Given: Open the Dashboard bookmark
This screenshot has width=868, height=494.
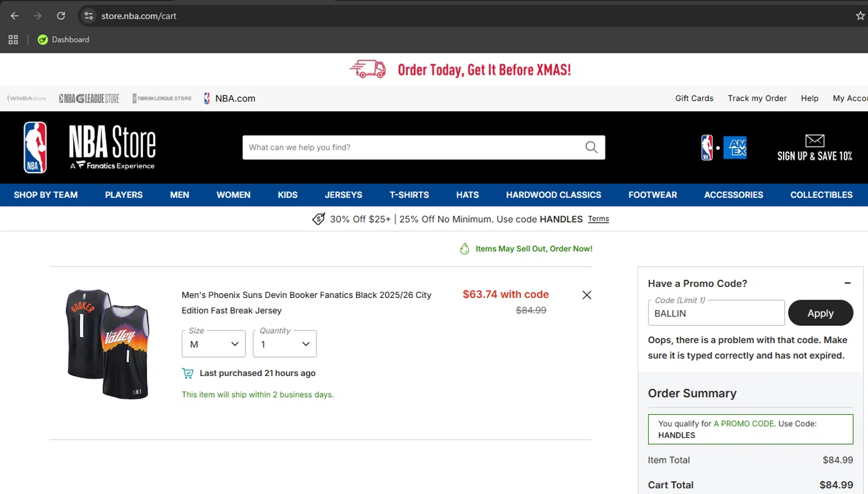Looking at the screenshot, I should [64, 39].
